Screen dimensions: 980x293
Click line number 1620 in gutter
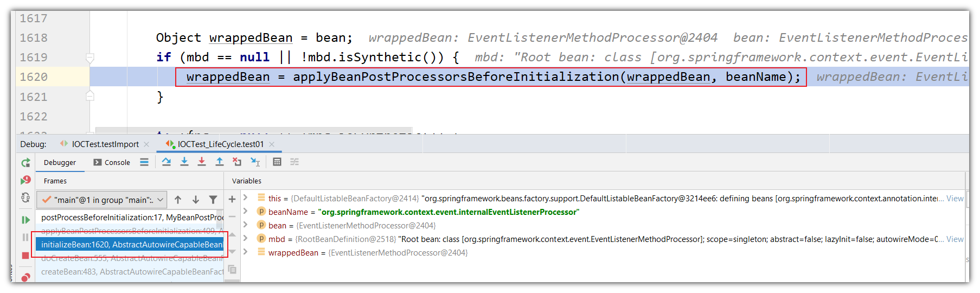34,77
